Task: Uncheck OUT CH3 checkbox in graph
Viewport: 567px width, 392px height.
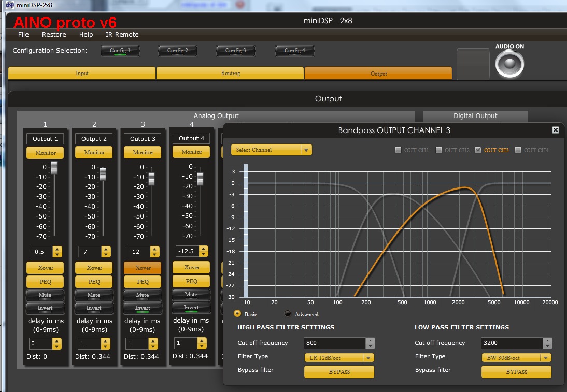Action: coord(478,150)
